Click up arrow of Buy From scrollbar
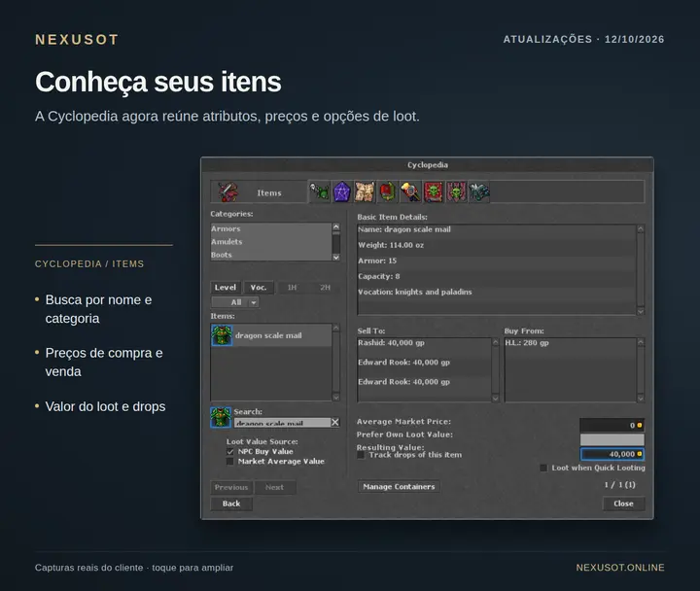This screenshot has width=700, height=591. click(641, 342)
